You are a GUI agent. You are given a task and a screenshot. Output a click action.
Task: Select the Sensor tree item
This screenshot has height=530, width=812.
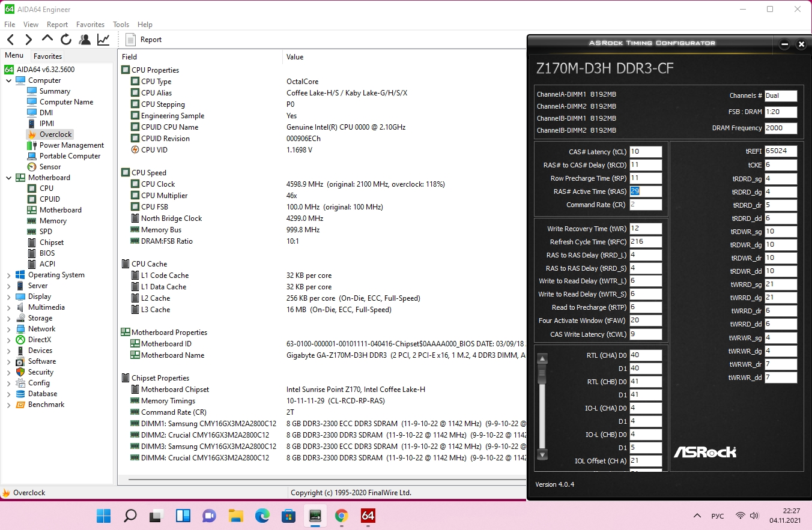pos(50,167)
